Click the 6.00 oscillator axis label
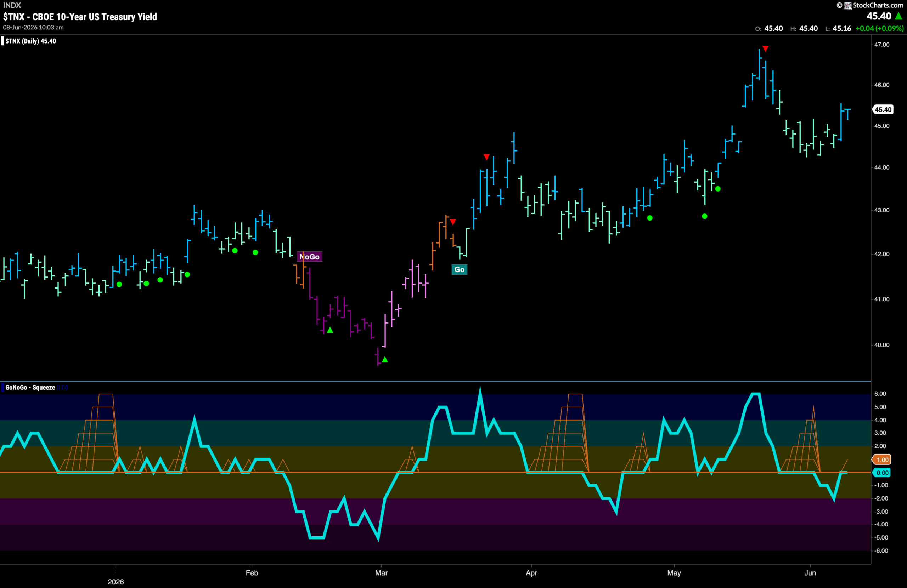This screenshot has height=588, width=907. click(880, 394)
